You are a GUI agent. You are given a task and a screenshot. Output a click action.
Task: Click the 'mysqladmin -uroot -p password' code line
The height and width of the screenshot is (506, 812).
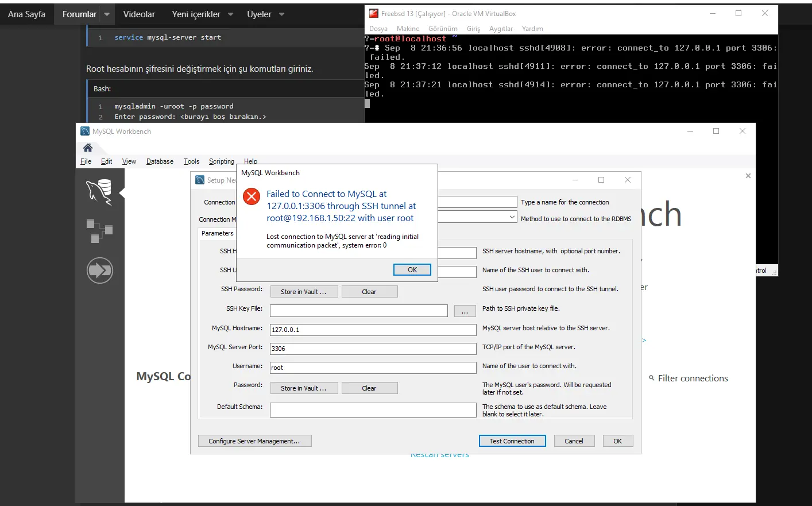[x=174, y=106]
